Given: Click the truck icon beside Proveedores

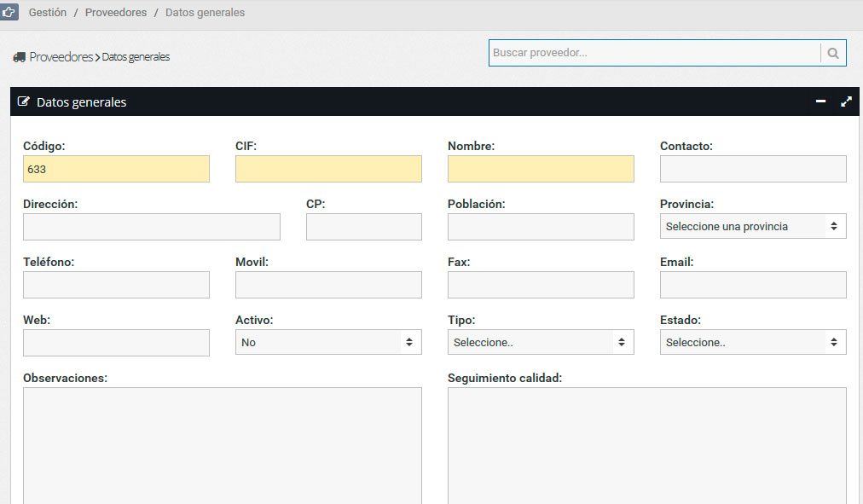Looking at the screenshot, I should pyautogui.click(x=20, y=57).
